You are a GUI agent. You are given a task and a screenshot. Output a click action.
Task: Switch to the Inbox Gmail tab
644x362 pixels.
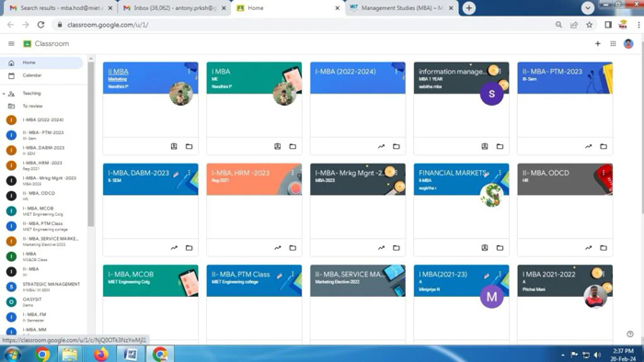pos(174,7)
